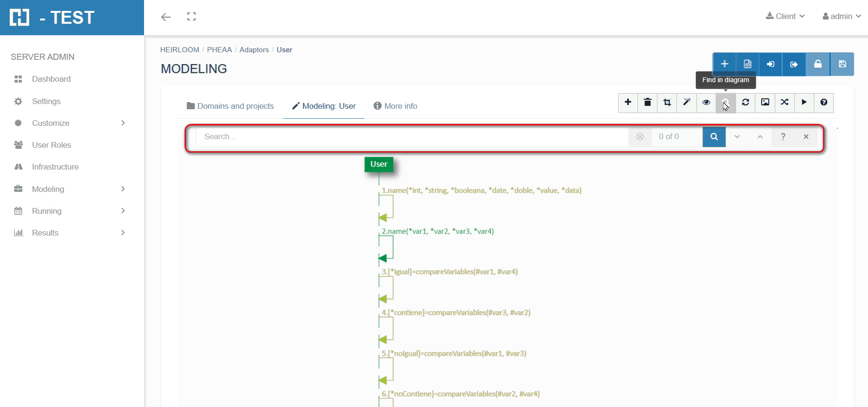868x407 pixels.
Task: Click into the diagram Search field
Action: [x=412, y=137]
